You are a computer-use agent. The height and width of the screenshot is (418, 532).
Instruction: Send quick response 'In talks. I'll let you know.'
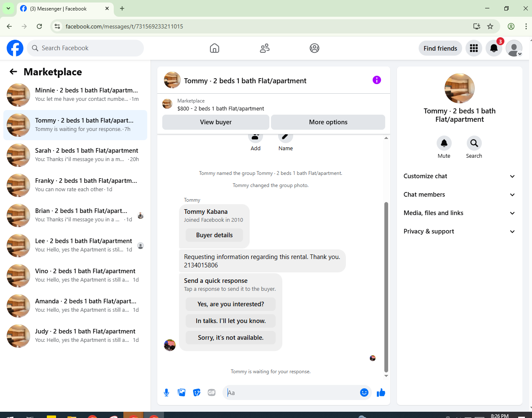[x=231, y=321]
